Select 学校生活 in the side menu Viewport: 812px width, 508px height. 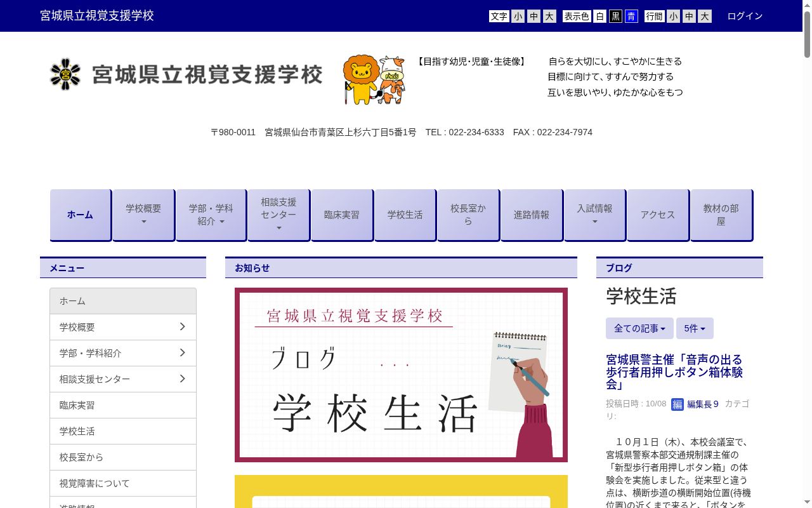click(123, 431)
